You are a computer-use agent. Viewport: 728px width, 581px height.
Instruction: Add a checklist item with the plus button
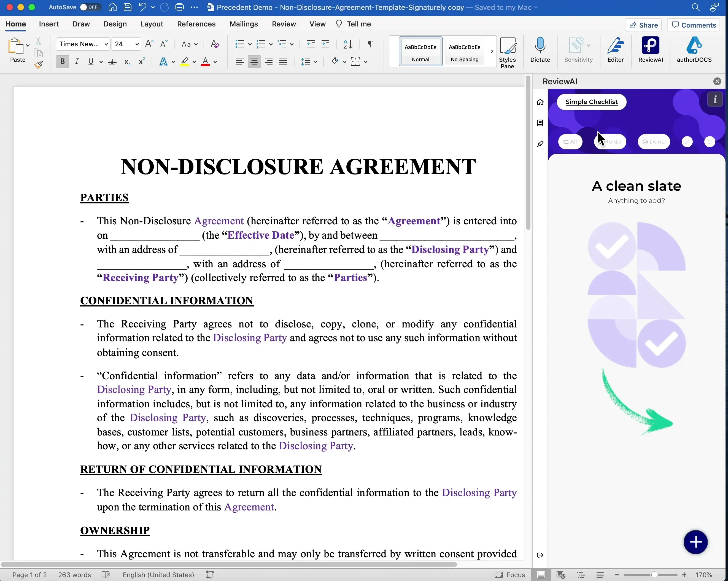[695, 542]
